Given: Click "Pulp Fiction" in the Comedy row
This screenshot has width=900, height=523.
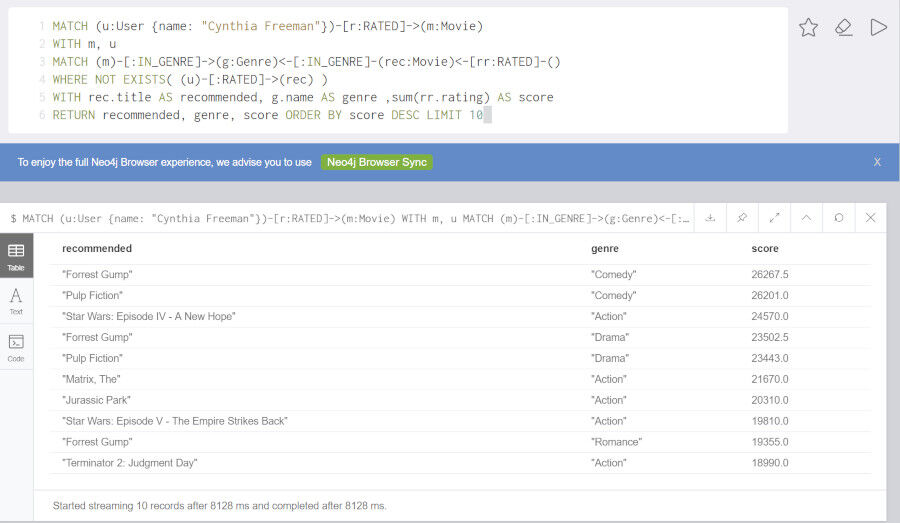Looking at the screenshot, I should click(x=92, y=296).
